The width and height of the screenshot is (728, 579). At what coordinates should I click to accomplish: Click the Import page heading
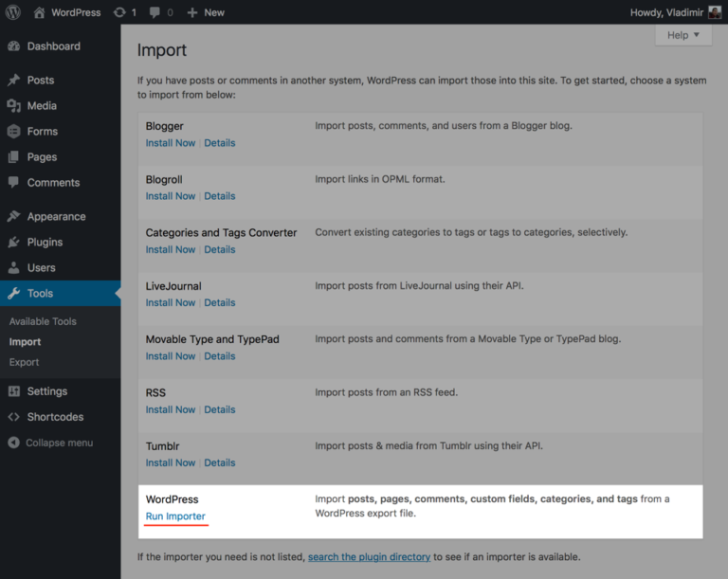pyautogui.click(x=161, y=50)
